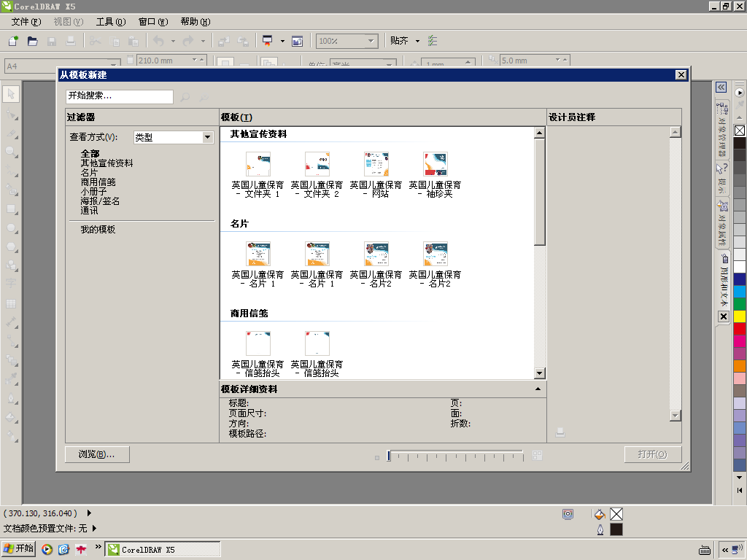Click the 打开(O) button
747x560 pixels.
653,454
